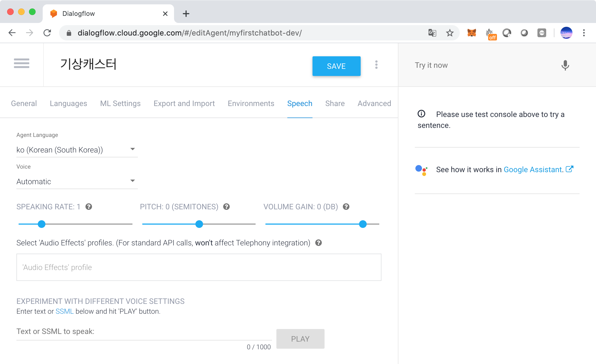The image size is (596, 364).
Task: Click Speaking Rate help question mark
Action: [89, 207]
